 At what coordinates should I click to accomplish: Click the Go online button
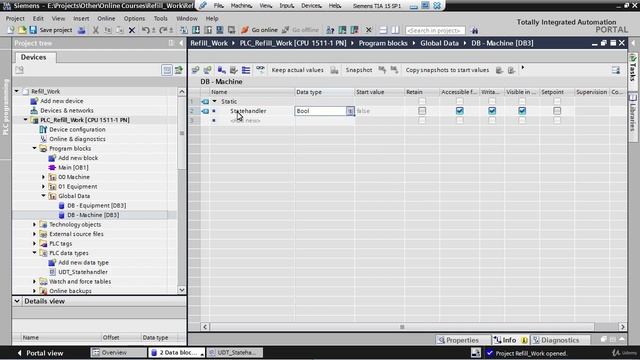pos(259,30)
